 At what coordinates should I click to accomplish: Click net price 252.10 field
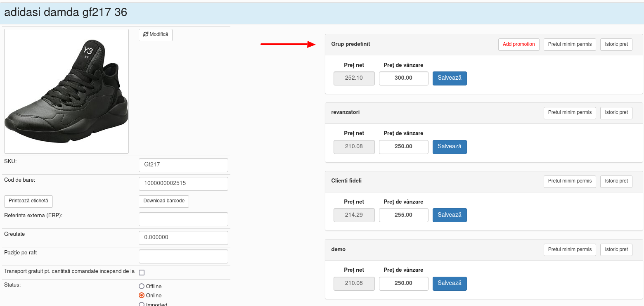point(354,78)
